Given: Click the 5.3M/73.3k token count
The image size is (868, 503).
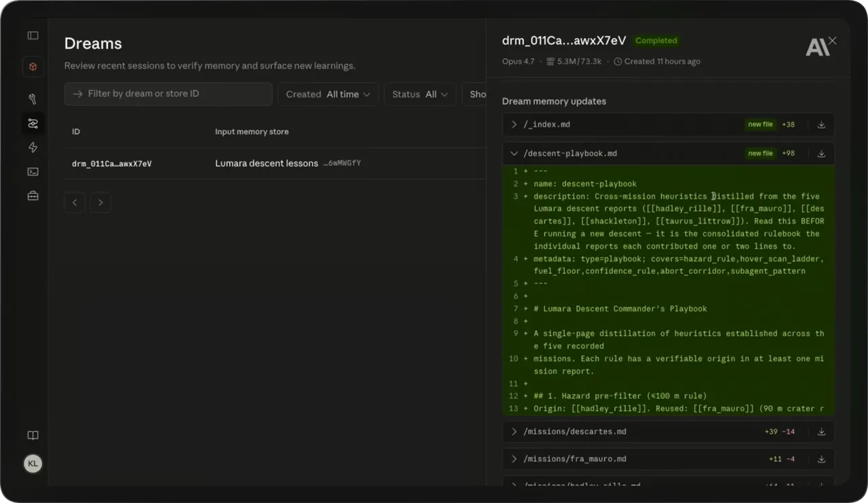Looking at the screenshot, I should 574,62.
